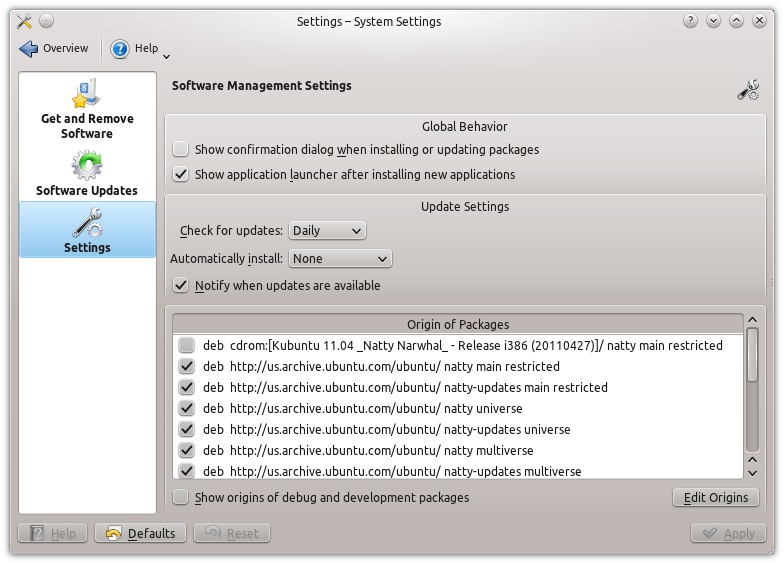Image resolution: width=784 pixels, height=564 pixels.
Task: Click the origins list scrollbar handle
Action: [752, 355]
